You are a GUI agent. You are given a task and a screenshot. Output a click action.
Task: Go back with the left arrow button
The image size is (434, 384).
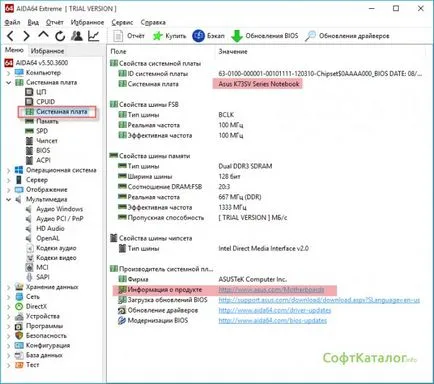click(10, 36)
